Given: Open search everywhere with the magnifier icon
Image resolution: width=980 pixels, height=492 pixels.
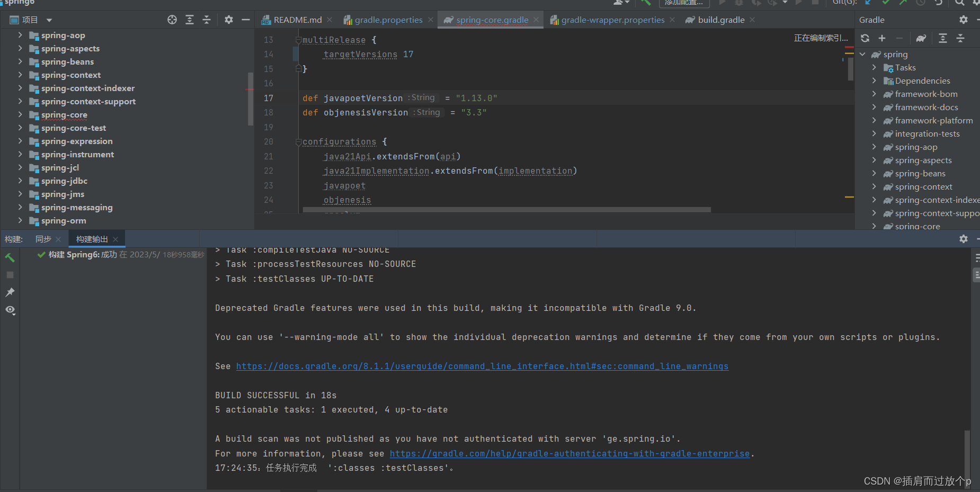Looking at the screenshot, I should pyautogui.click(x=960, y=2).
